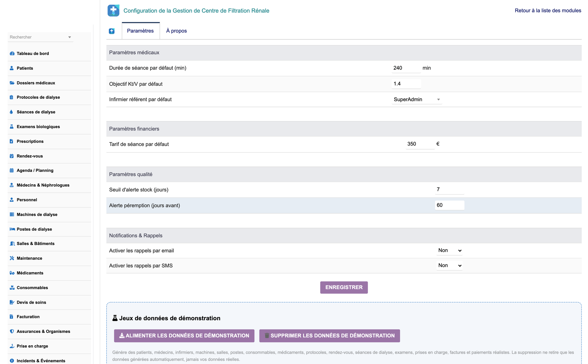Viewport: 588px width, 364px height.
Task: Click the Patients person icon
Action: 12,68
